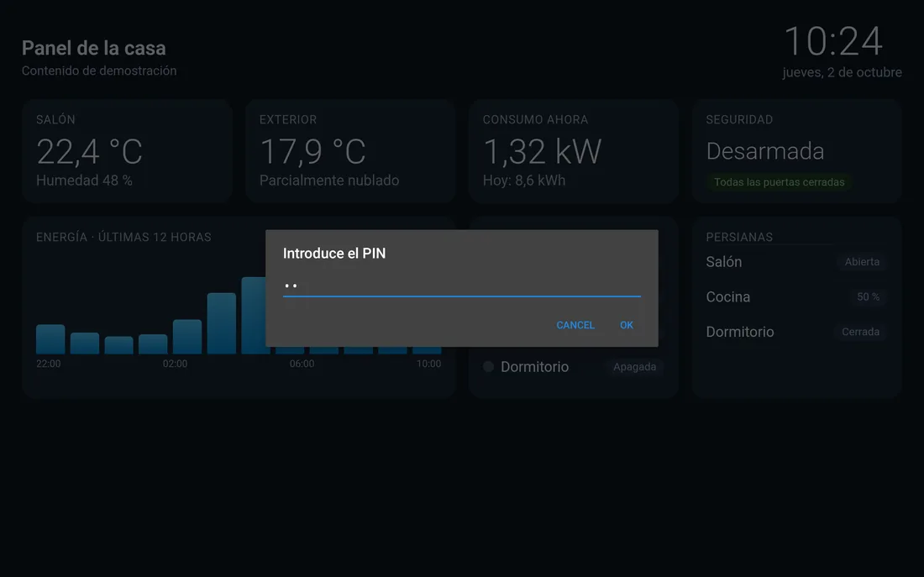924x577 pixels.
Task: Select the 17,9 °C outdoor temperature
Action: (x=313, y=151)
